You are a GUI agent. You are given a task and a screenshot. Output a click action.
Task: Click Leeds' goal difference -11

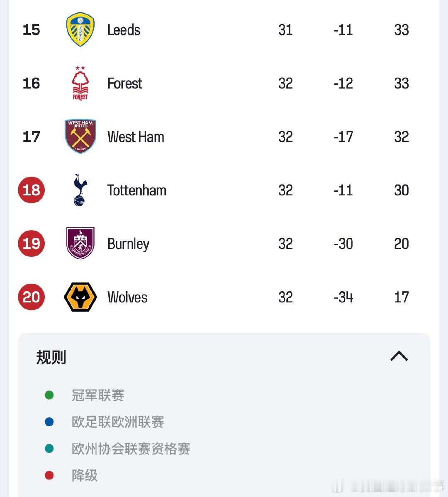tap(343, 30)
